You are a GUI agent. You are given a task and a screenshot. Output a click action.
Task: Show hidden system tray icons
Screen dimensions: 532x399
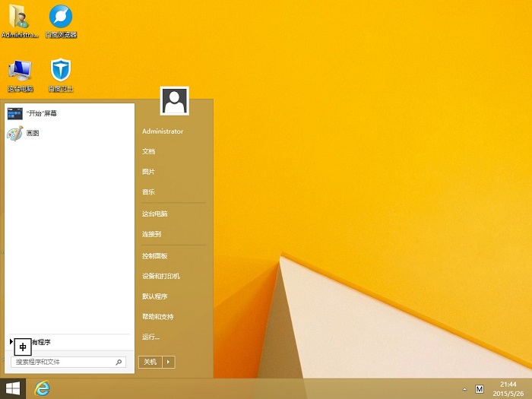pos(464,389)
